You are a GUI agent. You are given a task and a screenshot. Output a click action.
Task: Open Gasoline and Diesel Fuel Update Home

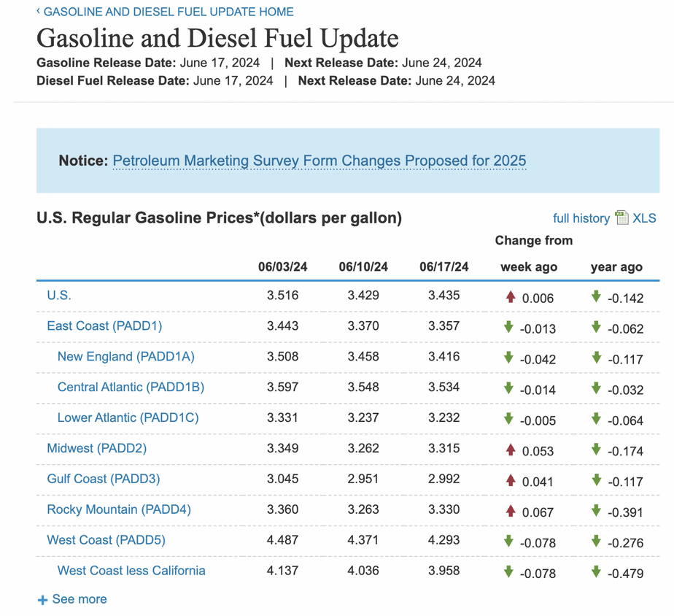tap(168, 12)
